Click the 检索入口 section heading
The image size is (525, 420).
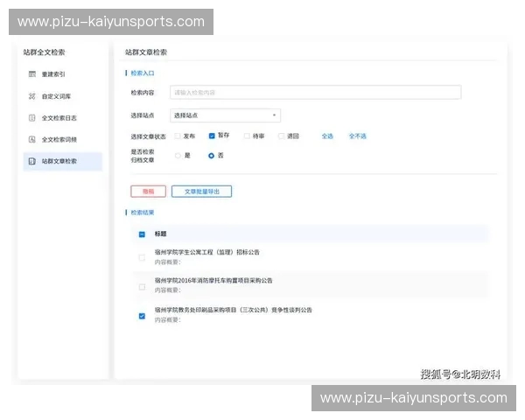click(x=143, y=73)
